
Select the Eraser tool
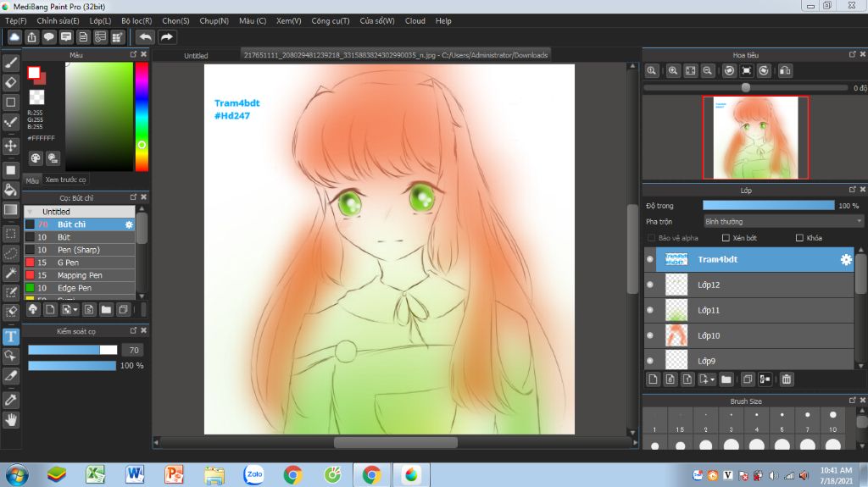click(x=10, y=82)
